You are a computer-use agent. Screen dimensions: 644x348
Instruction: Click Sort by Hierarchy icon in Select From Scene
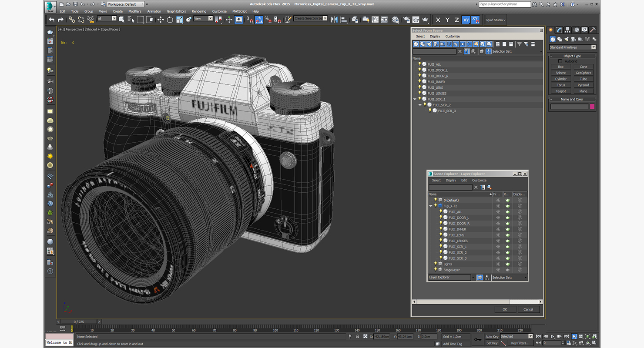(x=489, y=51)
